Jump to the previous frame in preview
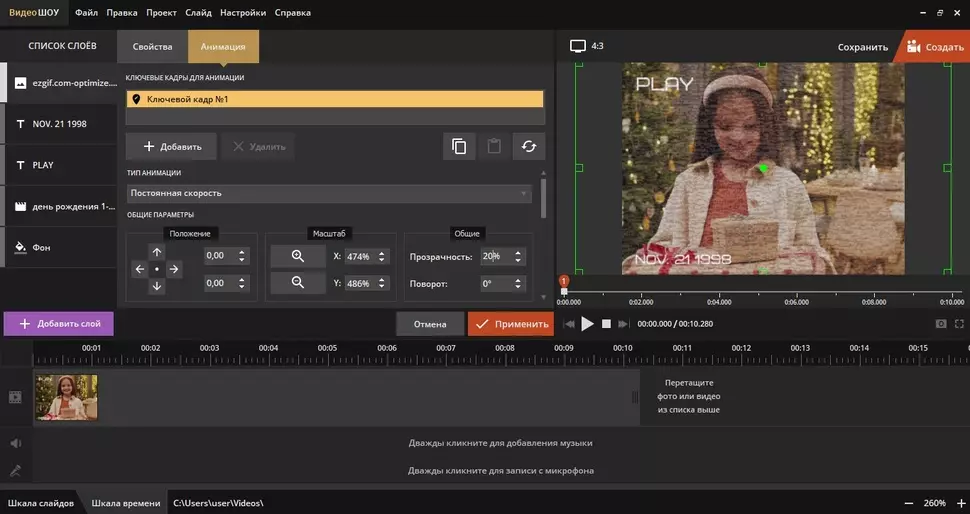 [x=569, y=323]
